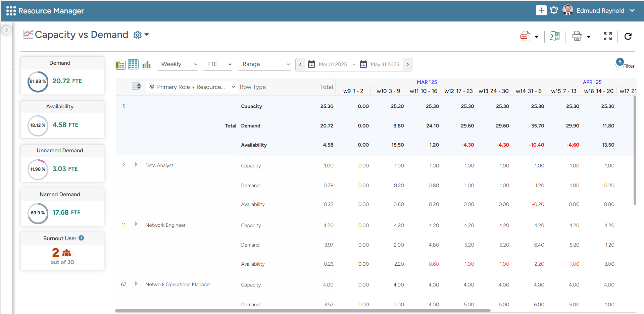Switch to bar chart view
The image size is (644, 314).
146,64
